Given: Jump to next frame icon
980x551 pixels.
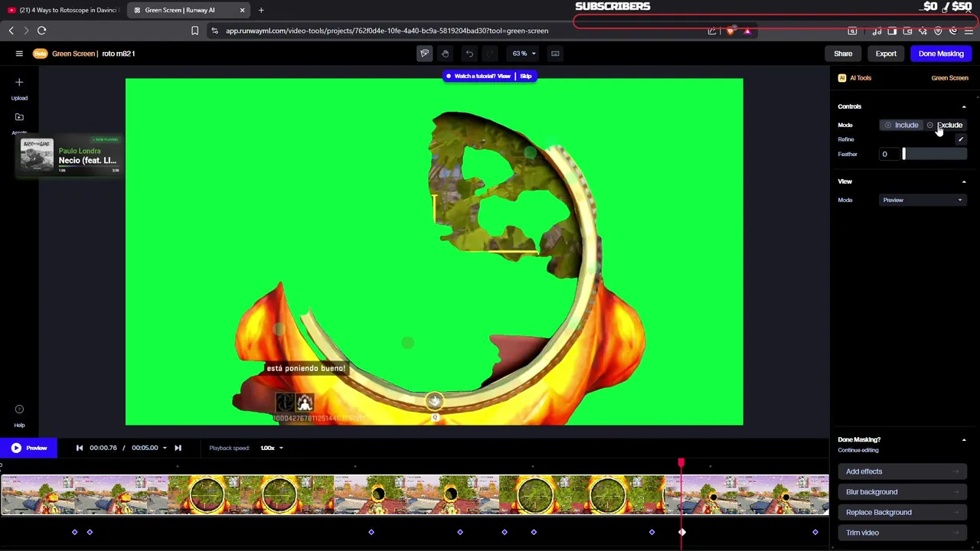Looking at the screenshot, I should point(178,448).
